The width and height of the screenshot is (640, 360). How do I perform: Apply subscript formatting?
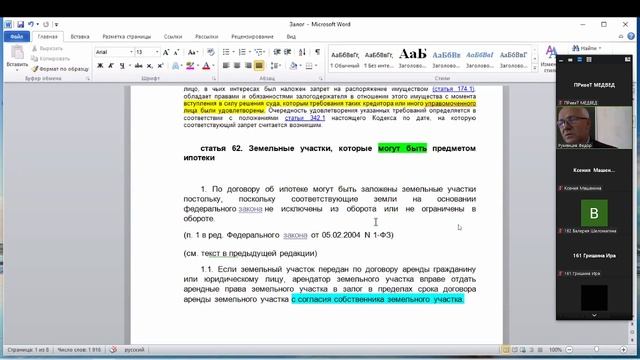pos(150,66)
